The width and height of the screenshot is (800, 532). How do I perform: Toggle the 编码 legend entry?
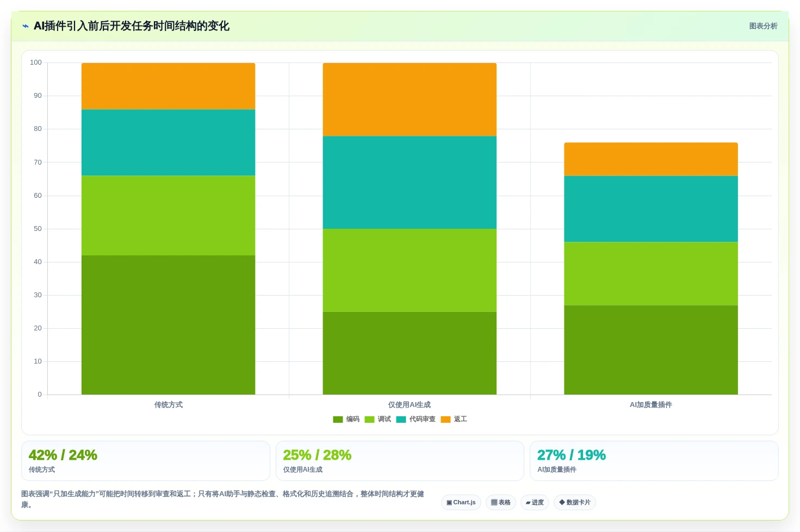pos(346,419)
